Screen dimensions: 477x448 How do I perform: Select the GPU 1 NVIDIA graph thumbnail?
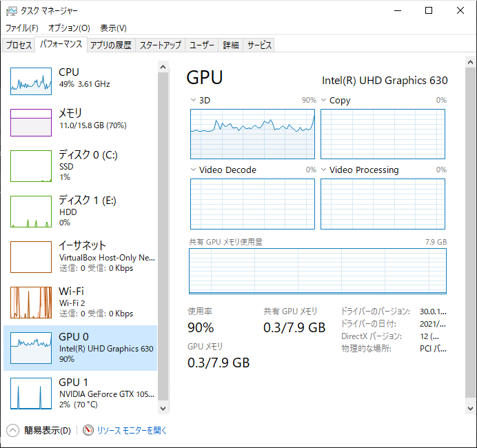click(31, 393)
